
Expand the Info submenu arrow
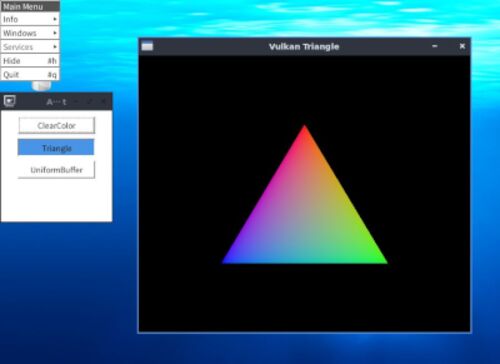click(55, 19)
